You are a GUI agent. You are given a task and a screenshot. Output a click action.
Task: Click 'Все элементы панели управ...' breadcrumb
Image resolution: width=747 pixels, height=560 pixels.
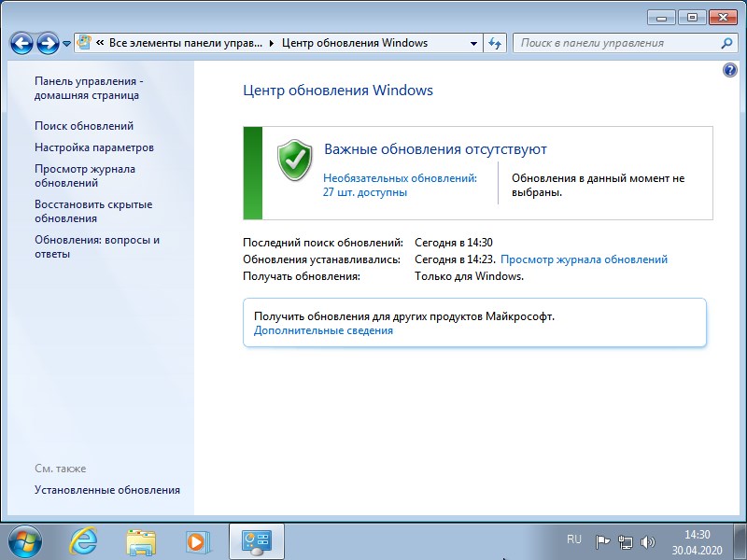(186, 43)
